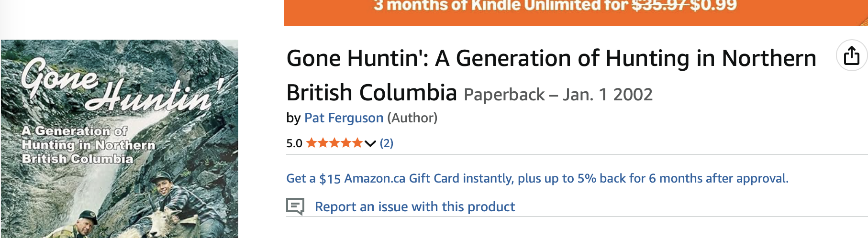
Task: Click the Jan. 1 2002 publication date
Action: tap(607, 95)
